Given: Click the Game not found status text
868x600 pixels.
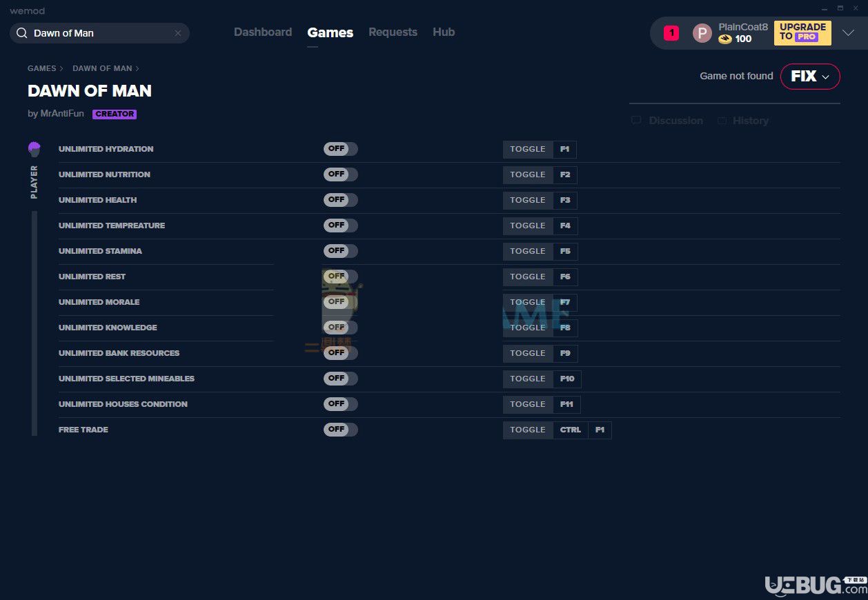Looking at the screenshot, I should [736, 77].
